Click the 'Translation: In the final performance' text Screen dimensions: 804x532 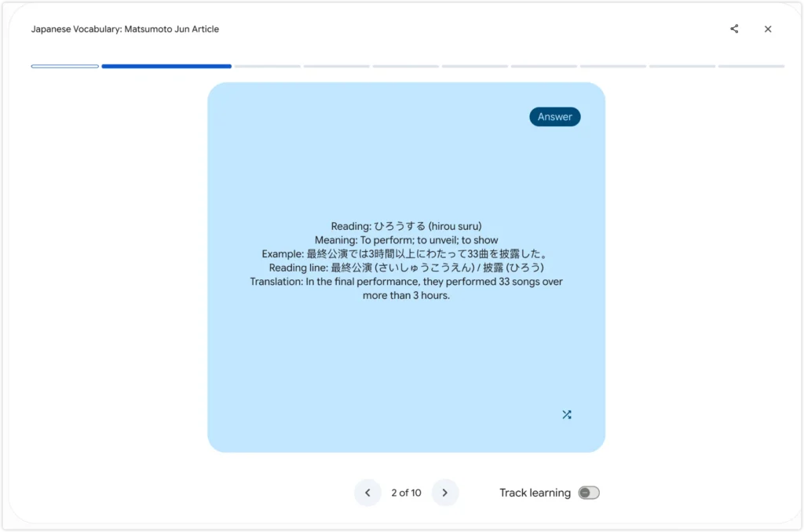click(x=406, y=289)
